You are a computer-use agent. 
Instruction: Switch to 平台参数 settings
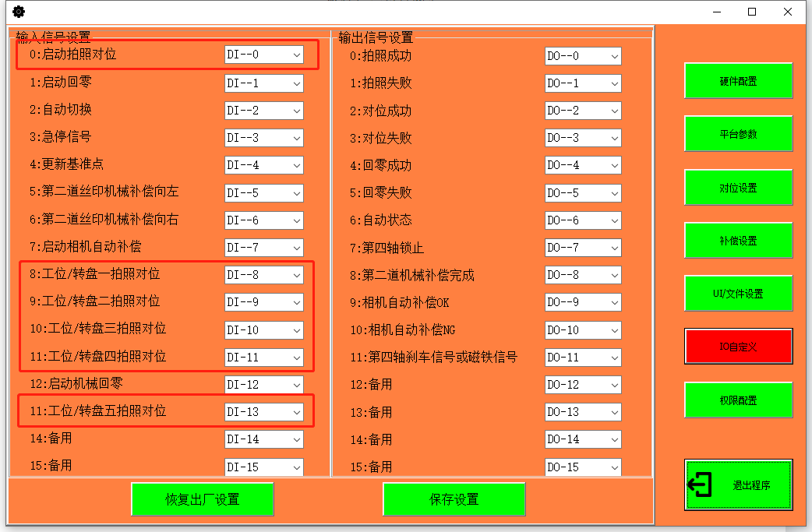pyautogui.click(x=738, y=134)
